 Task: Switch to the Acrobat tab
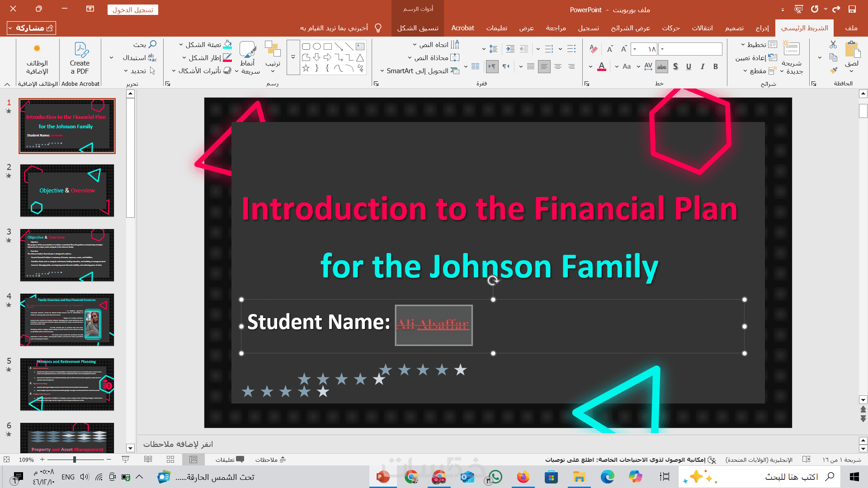[x=462, y=28]
